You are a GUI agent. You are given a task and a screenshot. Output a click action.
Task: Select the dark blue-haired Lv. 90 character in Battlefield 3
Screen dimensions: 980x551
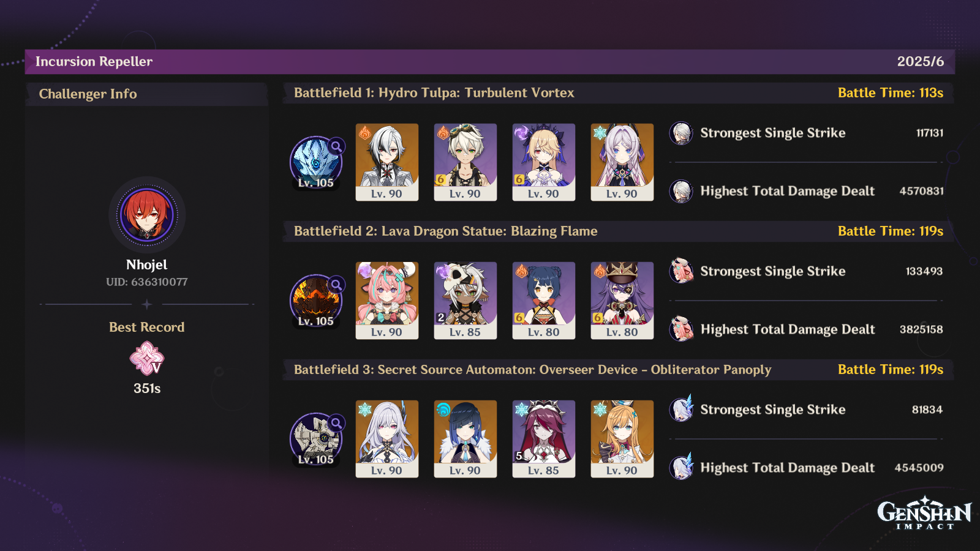coord(466,439)
